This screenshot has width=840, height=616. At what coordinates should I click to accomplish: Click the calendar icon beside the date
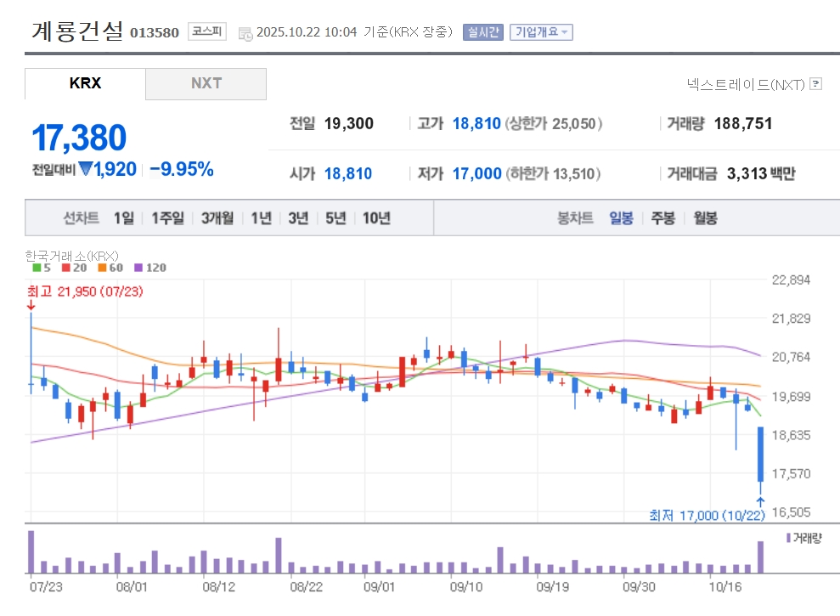(x=245, y=34)
